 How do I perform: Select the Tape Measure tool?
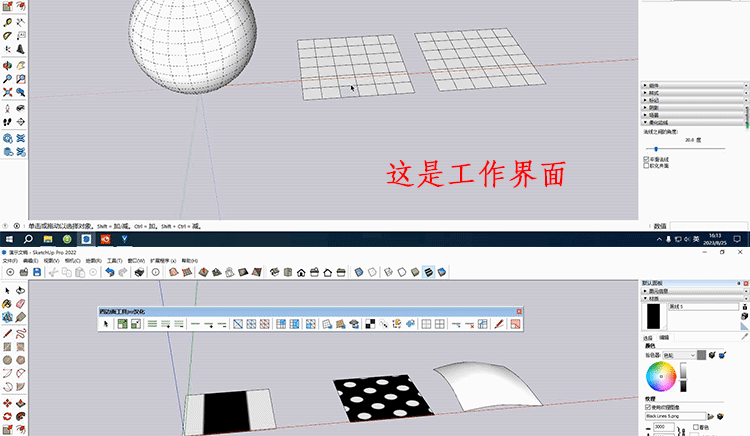[x=7, y=22]
